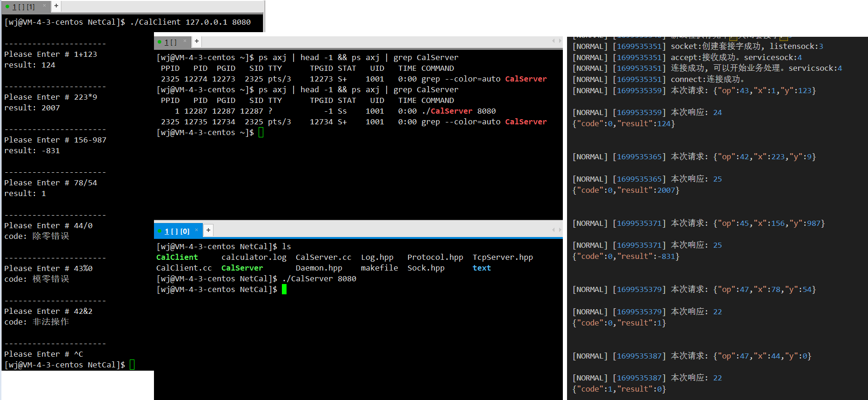This screenshot has height=400, width=868.
Task: Click the 'code: 模零错误' error line
Action: [x=37, y=279]
